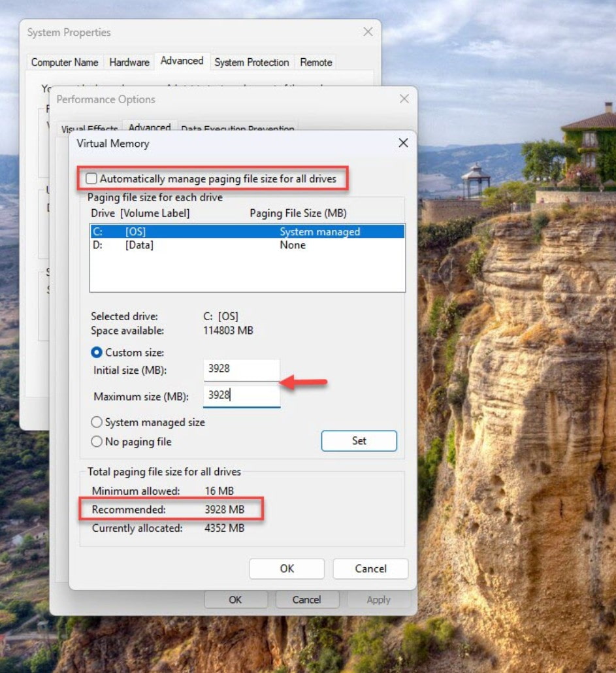Confirm with OK in Virtual Memory dialog
Viewport: 616px width, 673px height.
click(x=287, y=568)
